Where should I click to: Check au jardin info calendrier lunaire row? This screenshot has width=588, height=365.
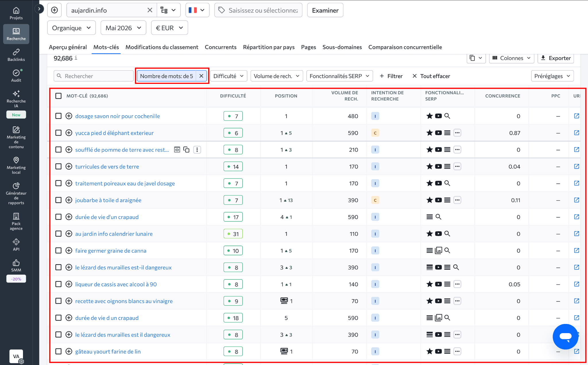(x=58, y=234)
